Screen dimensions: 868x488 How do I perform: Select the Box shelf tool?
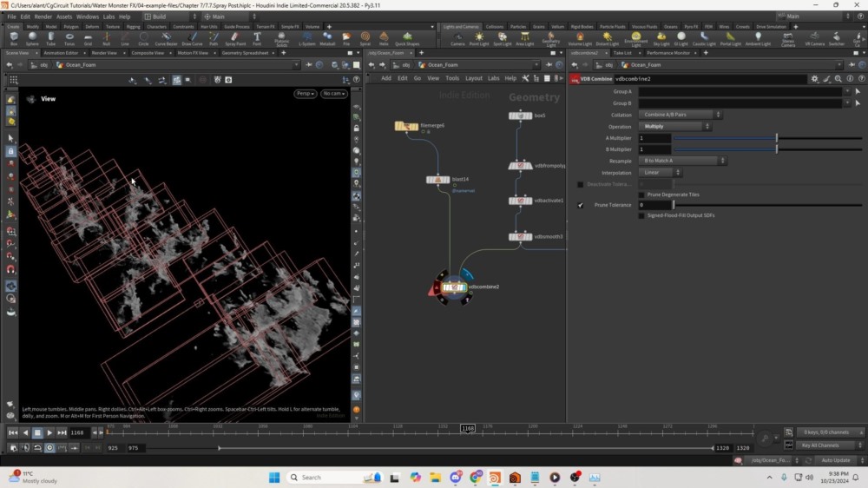[x=14, y=38]
